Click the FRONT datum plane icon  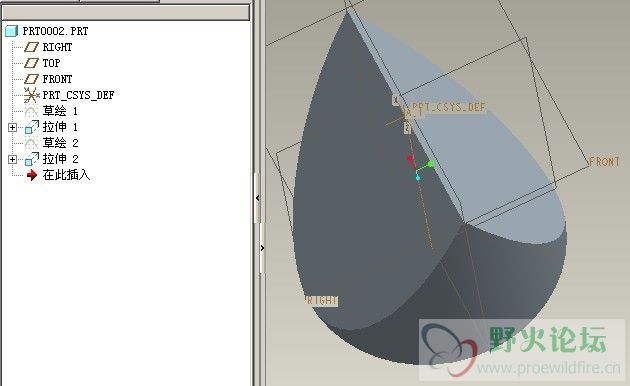31,79
